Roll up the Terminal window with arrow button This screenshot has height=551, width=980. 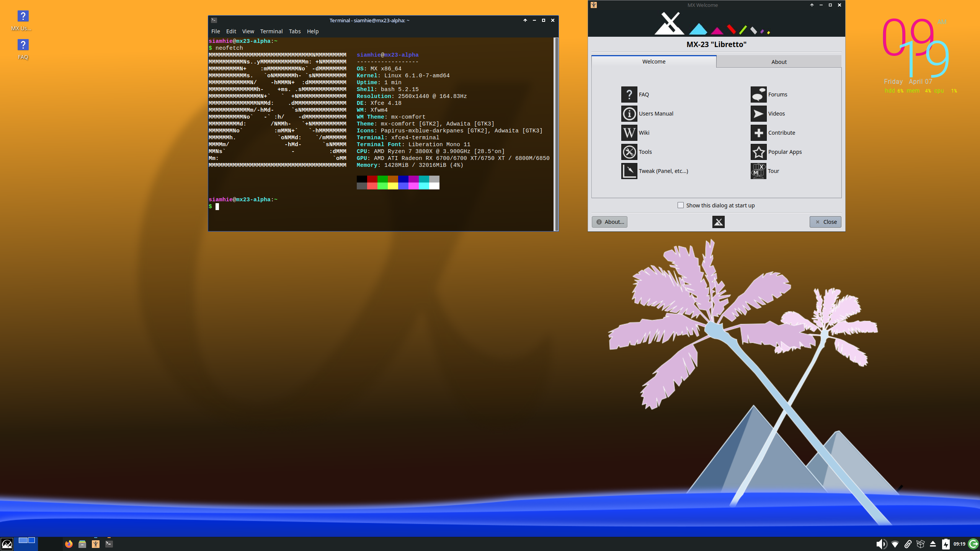tap(525, 20)
